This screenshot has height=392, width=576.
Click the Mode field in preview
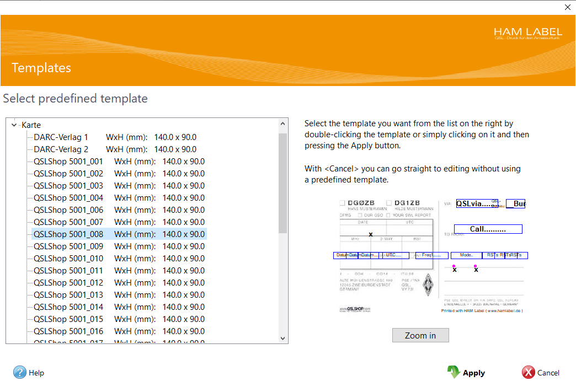466,255
